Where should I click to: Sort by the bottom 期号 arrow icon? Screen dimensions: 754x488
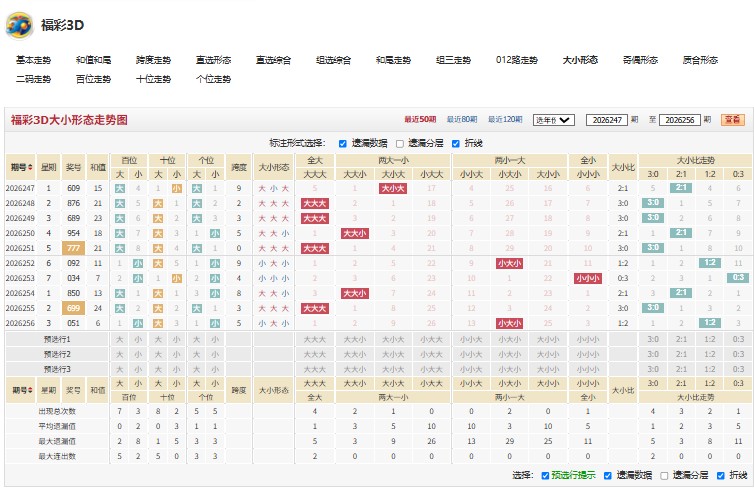tap(30, 390)
